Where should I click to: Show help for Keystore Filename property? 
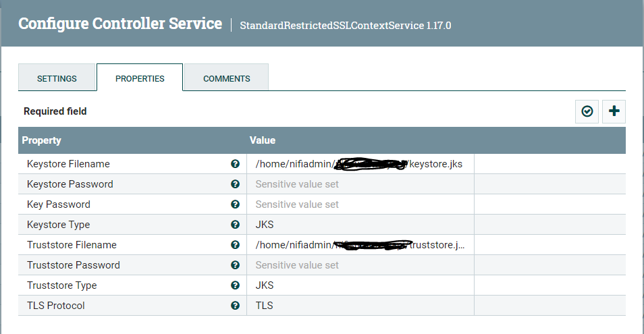pyautogui.click(x=235, y=164)
